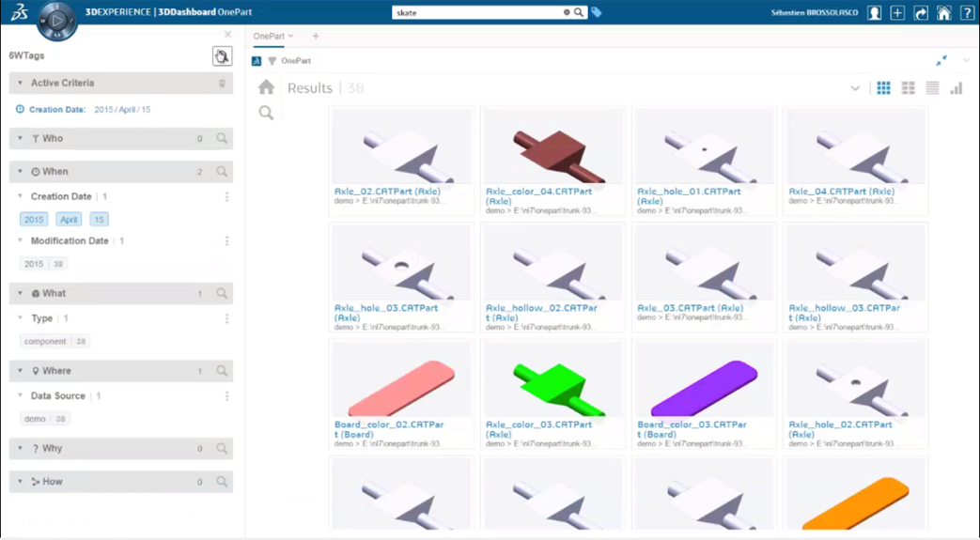Click the magnifier icon below home
Screen dimensions: 980x540
pos(266,113)
